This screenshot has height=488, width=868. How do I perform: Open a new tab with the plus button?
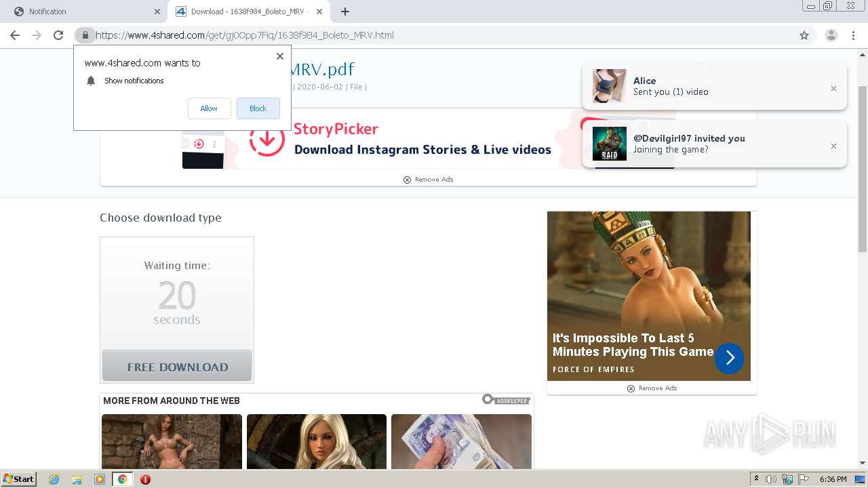(x=345, y=12)
